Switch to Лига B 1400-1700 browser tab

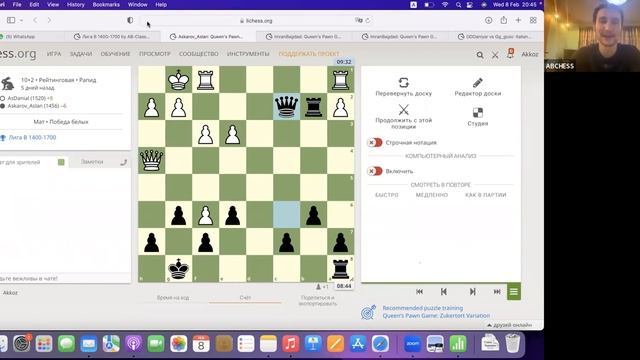click(x=112, y=36)
